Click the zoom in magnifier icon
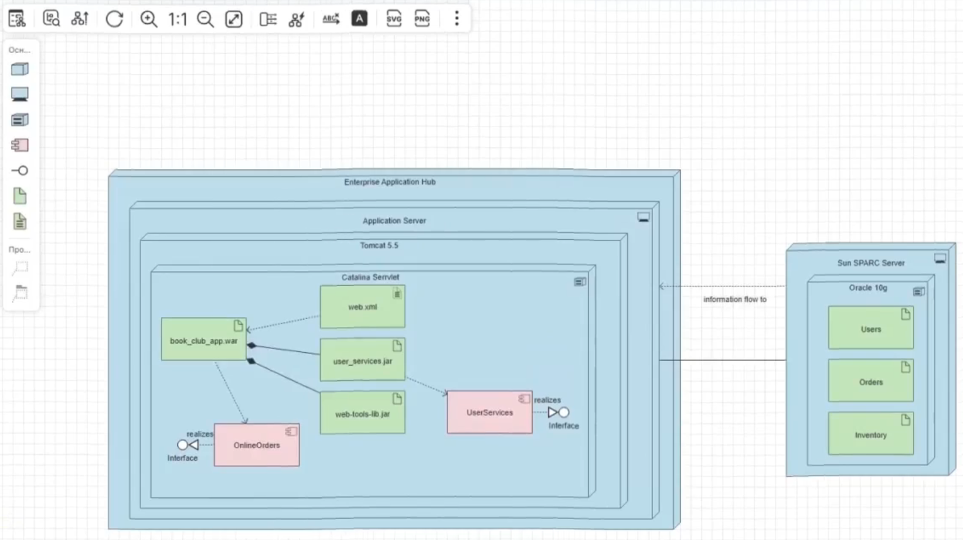This screenshot has height=544, width=980. (x=148, y=19)
